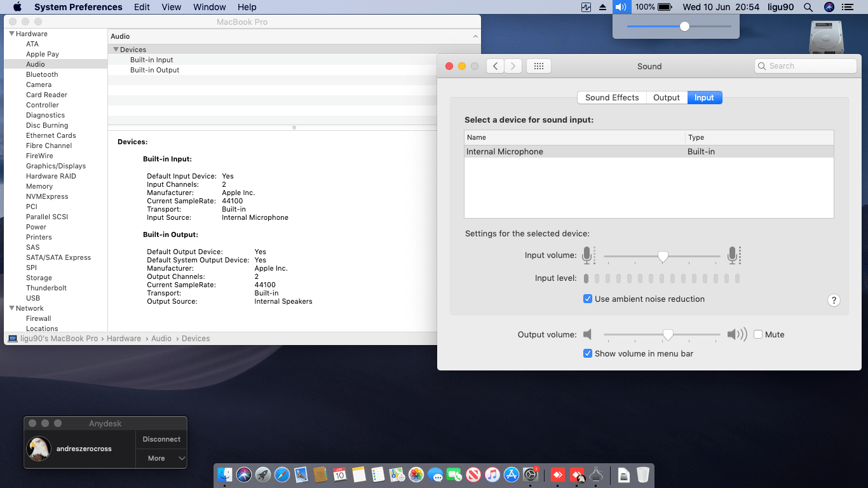Click the Siri icon in menu bar
This screenshot has height=488, width=868.
pyautogui.click(x=829, y=7)
